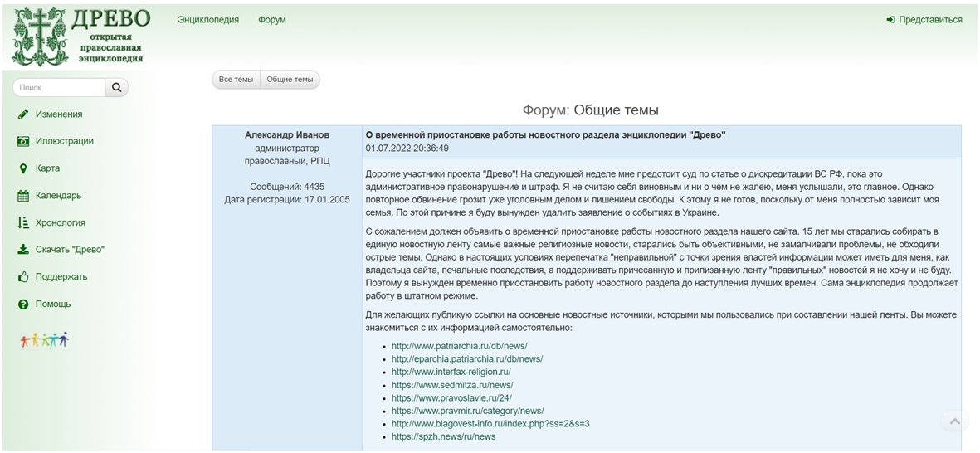Click the text Дата регистрации: 17.01.2005
The width and height of the screenshot is (980, 453).
[287, 200]
